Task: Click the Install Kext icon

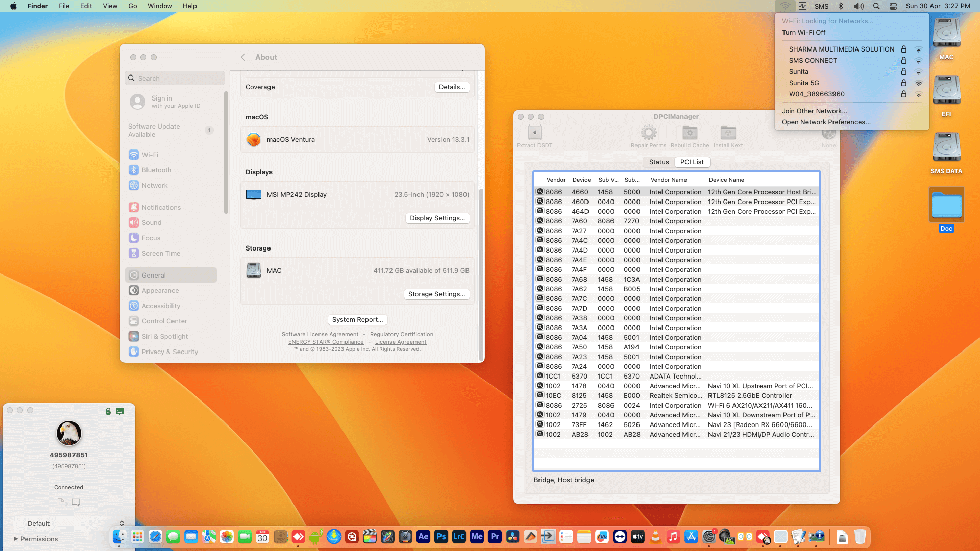Action: coord(728,133)
